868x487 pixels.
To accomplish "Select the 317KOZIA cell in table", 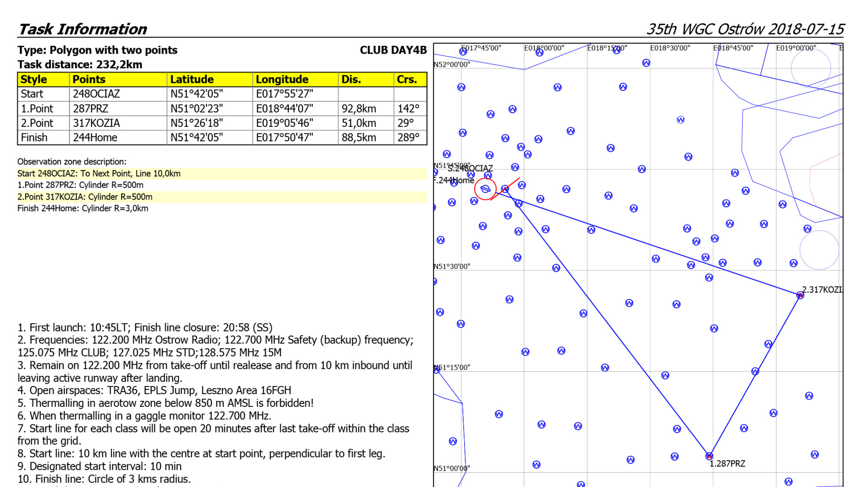I will click(96, 123).
